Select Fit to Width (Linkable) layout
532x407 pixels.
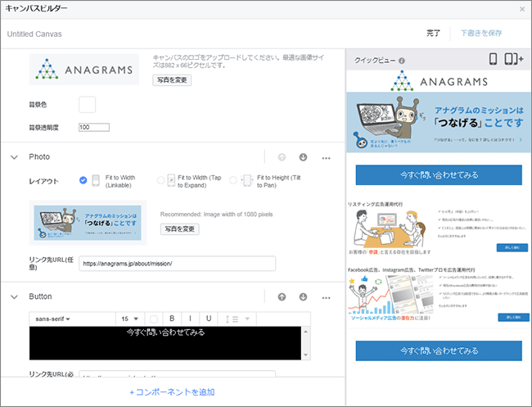pos(83,180)
